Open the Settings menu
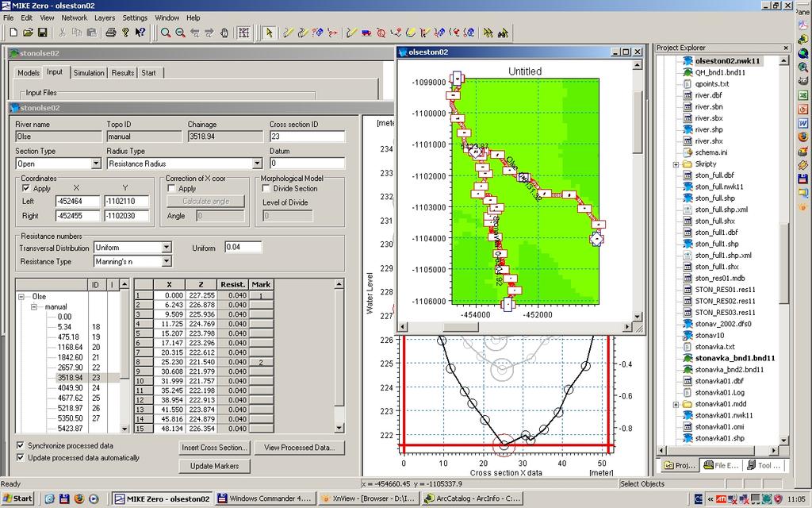812x508 pixels. 135,17
